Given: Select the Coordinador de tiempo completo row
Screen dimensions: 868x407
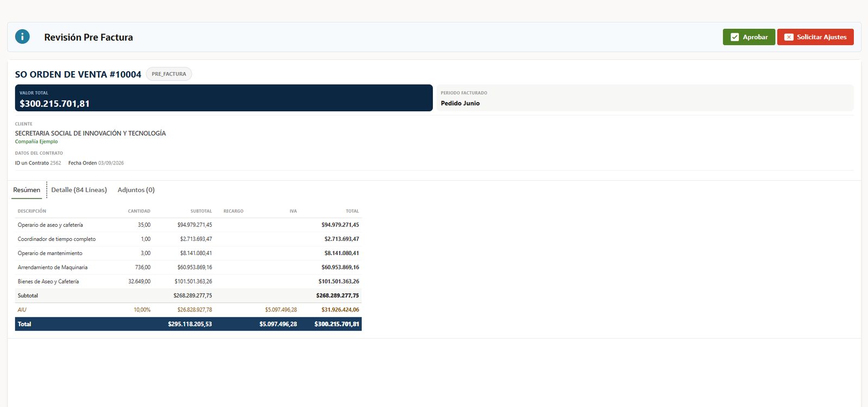Looking at the screenshot, I should 188,239.
